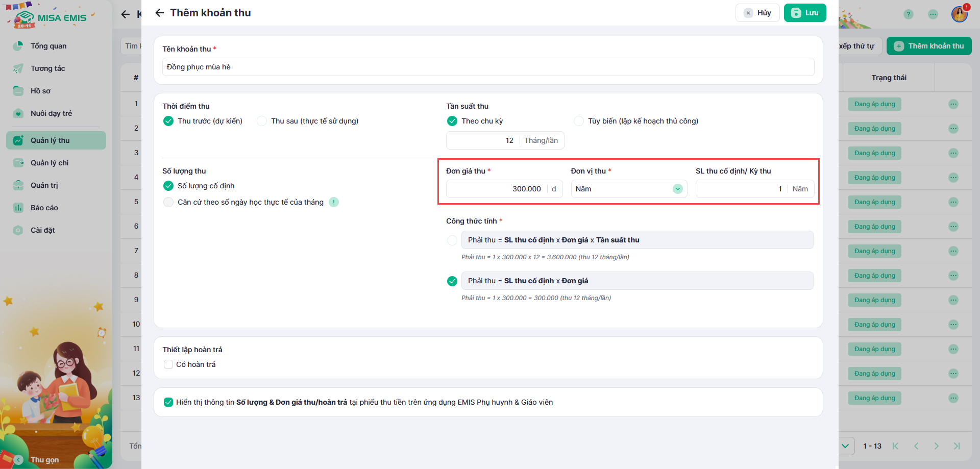Select Tùy biến manual plan radio option
Screen dimensions: 980x469
click(579, 121)
